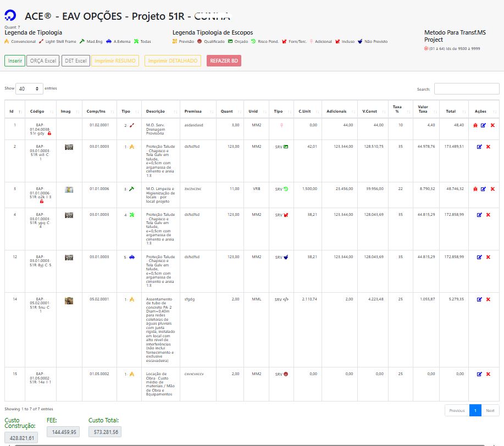This screenshot has width=504, height=446.
Task: Open the Show entries dropdown
Action: 29,88
